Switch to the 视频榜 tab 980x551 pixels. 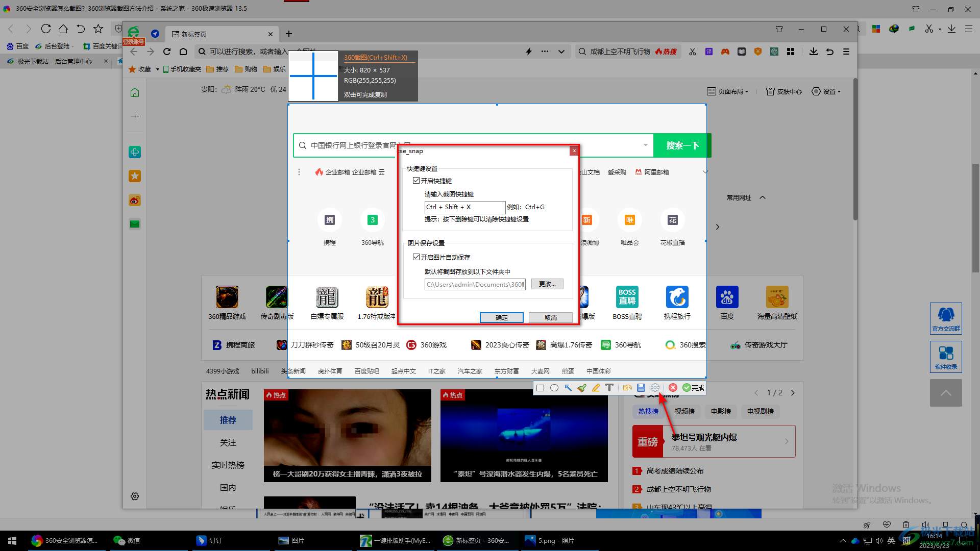click(x=684, y=411)
